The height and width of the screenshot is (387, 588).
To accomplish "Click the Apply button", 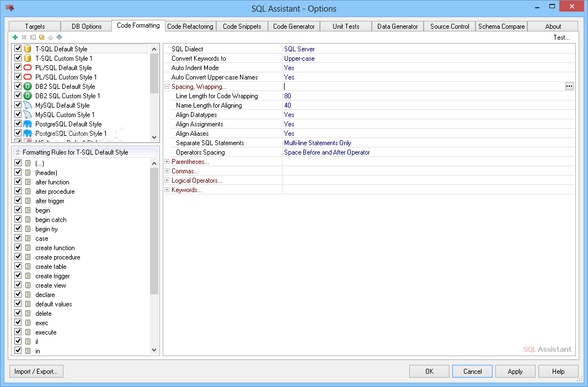I will pos(515,371).
